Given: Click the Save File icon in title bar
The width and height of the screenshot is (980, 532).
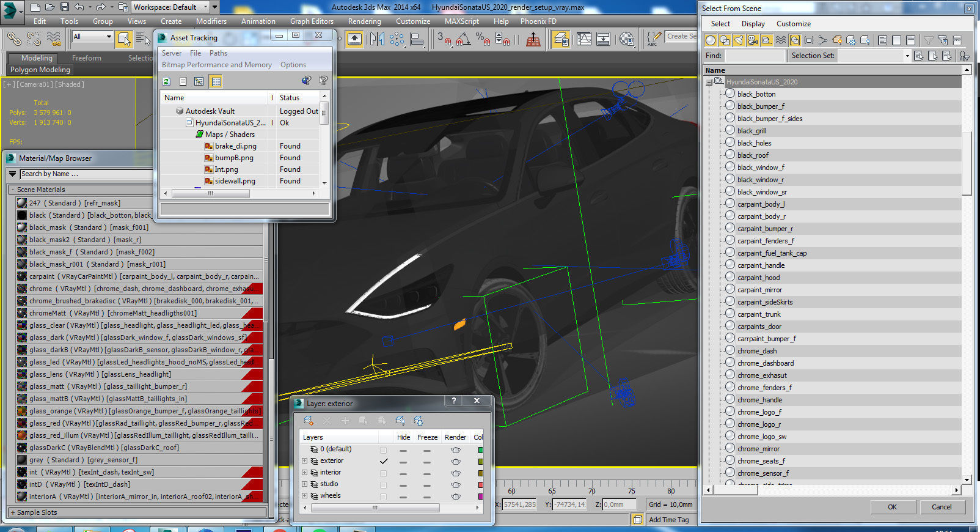Looking at the screenshot, I should (x=65, y=7).
